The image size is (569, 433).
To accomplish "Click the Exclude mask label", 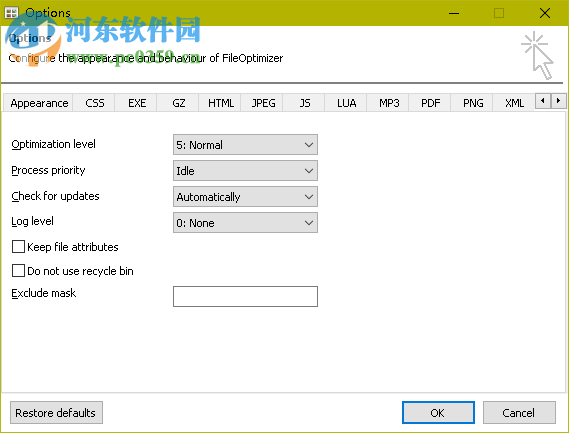I will (44, 293).
